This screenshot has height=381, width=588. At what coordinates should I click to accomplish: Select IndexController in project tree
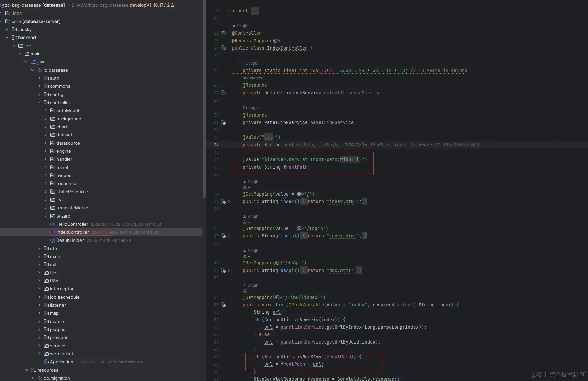click(x=101, y=232)
